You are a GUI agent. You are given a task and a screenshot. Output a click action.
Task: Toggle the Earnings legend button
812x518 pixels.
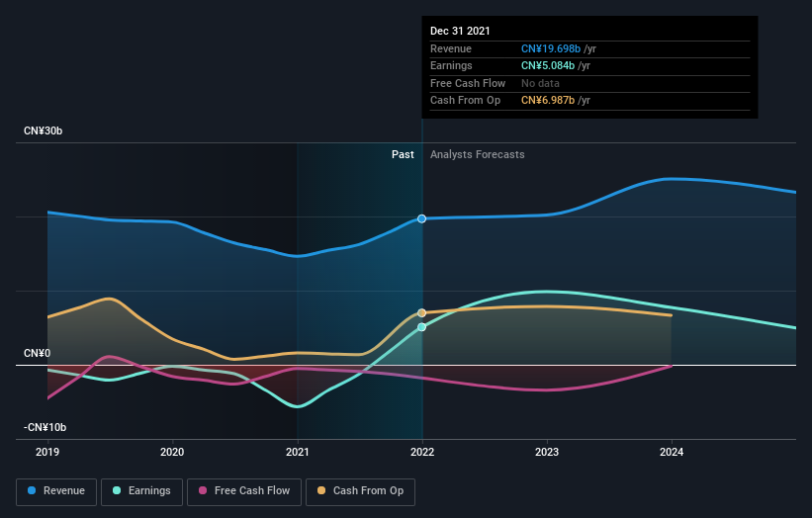tap(141, 491)
